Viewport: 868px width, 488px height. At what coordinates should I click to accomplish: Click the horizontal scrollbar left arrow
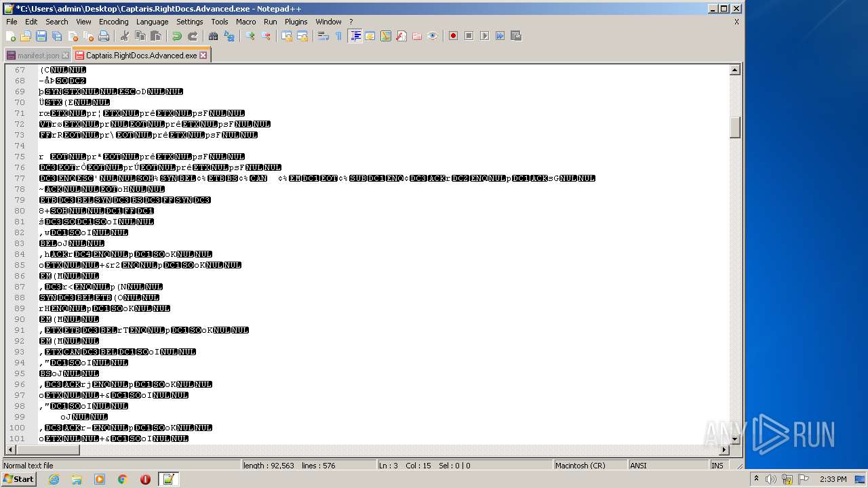(x=10, y=449)
